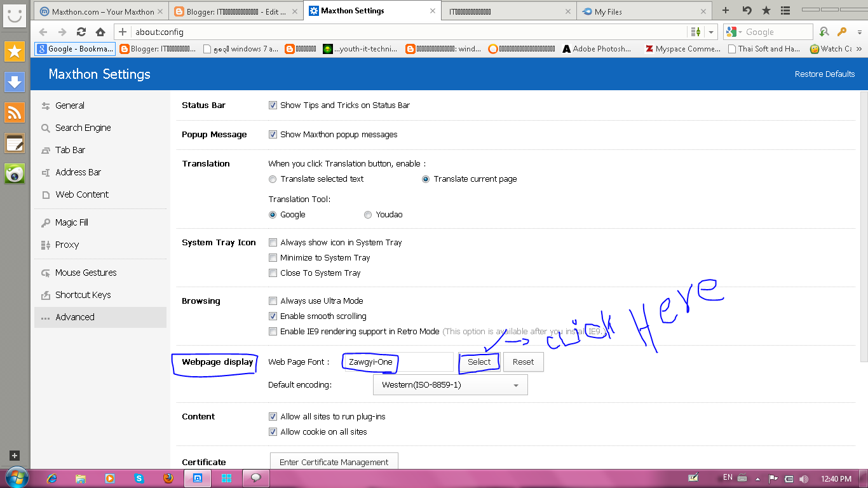Screen dimensions: 868x488
Task: Open Shortcut Keys settings section
Action: [x=100, y=295]
